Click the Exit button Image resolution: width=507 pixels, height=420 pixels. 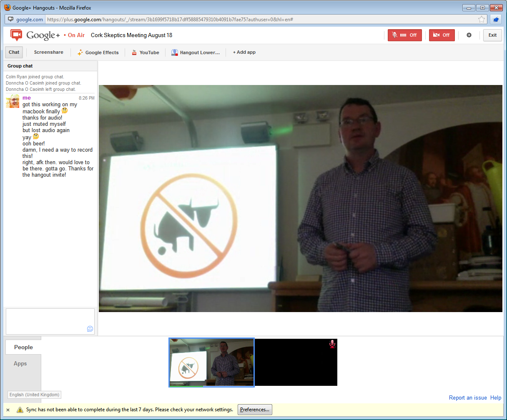click(x=492, y=35)
